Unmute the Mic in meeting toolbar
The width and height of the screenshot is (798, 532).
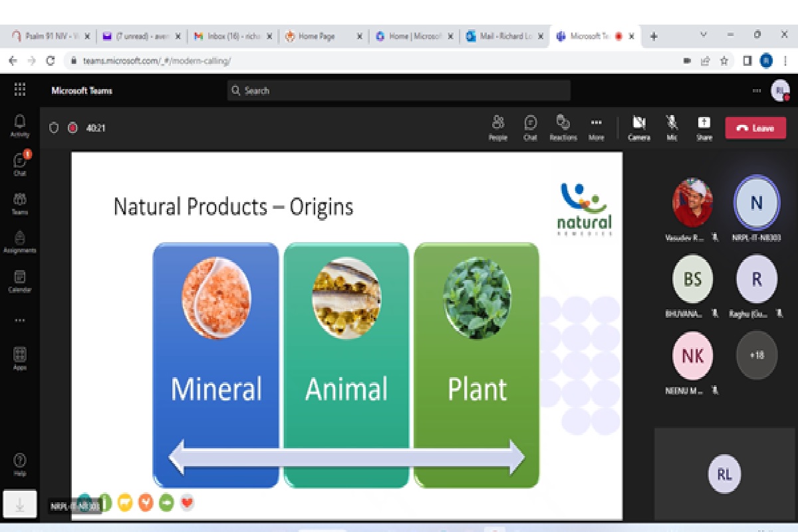(x=672, y=127)
